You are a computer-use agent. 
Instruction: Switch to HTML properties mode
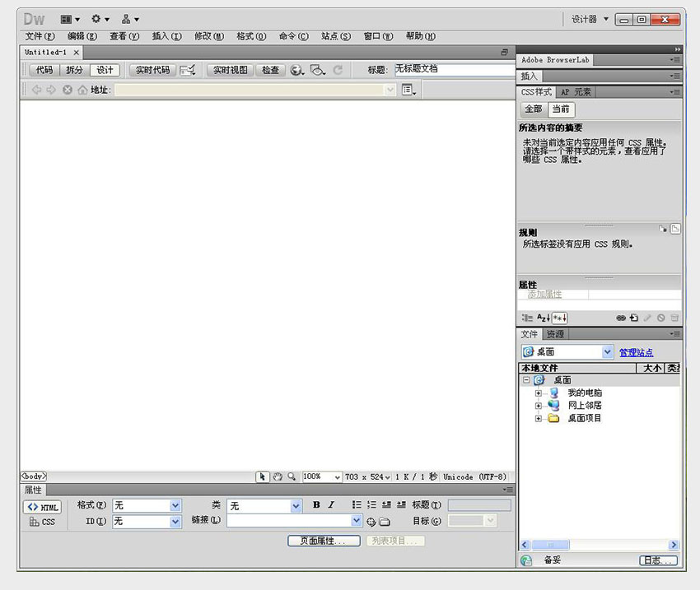point(42,507)
